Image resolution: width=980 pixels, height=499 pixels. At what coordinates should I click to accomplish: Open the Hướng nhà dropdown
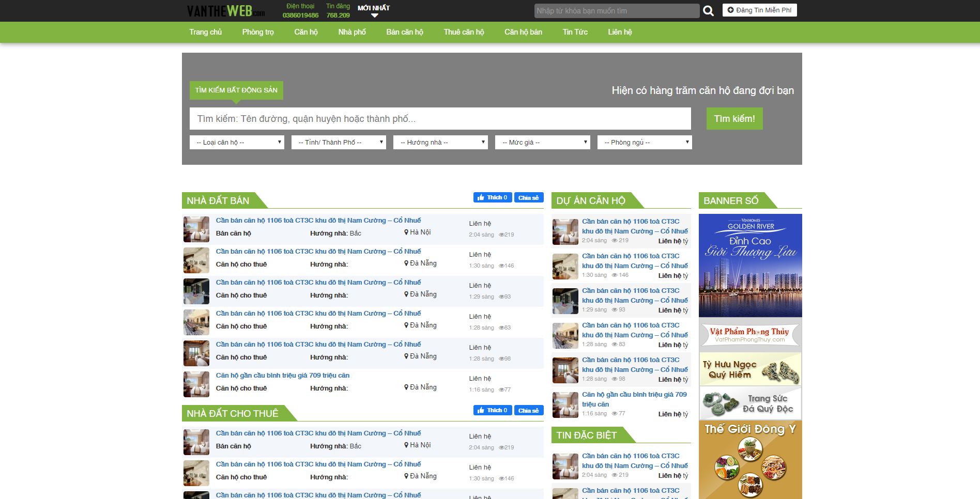tap(440, 143)
